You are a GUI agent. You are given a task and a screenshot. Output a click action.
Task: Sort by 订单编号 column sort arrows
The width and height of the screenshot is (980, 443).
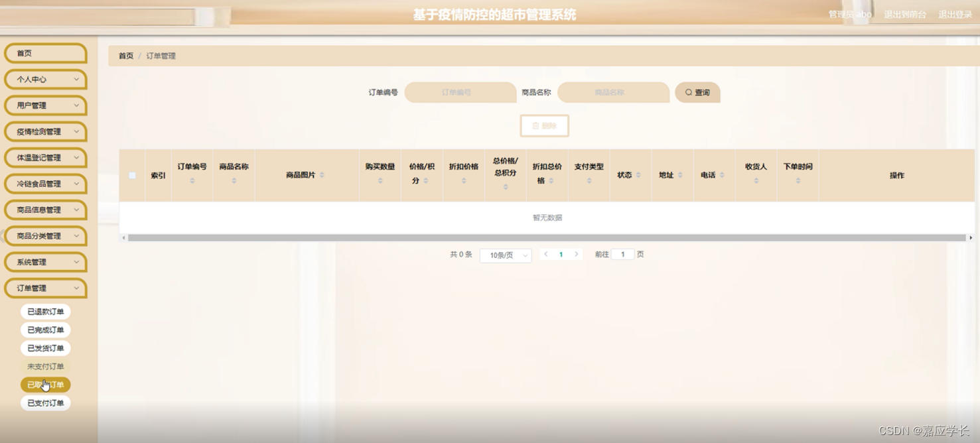coord(192,180)
